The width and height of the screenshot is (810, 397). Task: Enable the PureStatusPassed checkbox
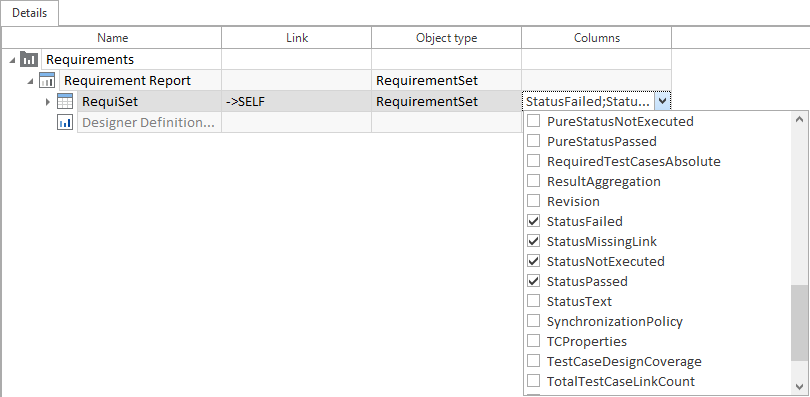533,141
